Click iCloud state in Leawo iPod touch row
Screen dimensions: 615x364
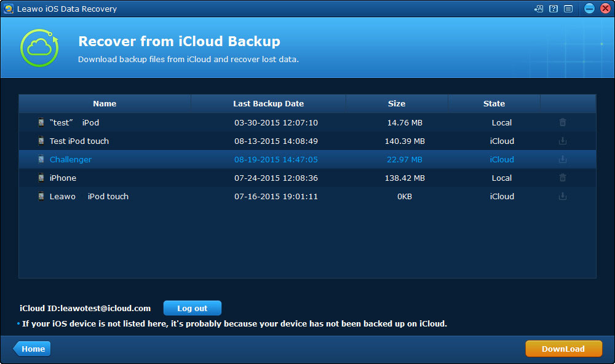click(502, 196)
